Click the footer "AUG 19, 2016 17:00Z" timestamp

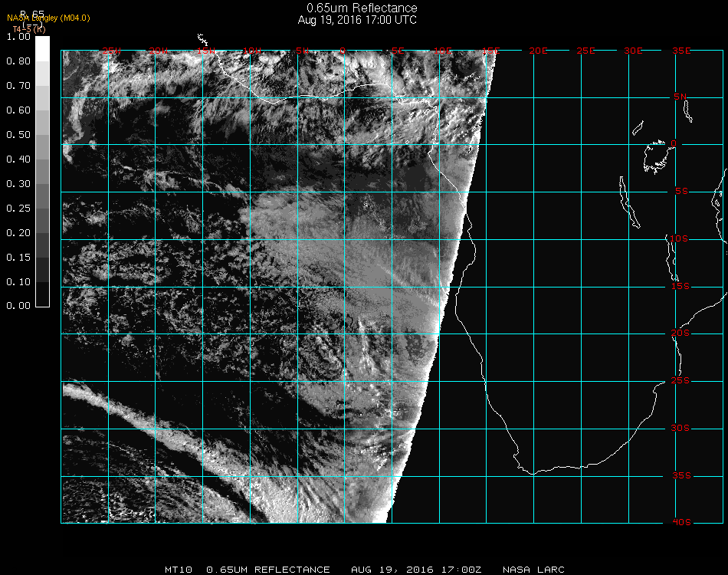click(416, 570)
